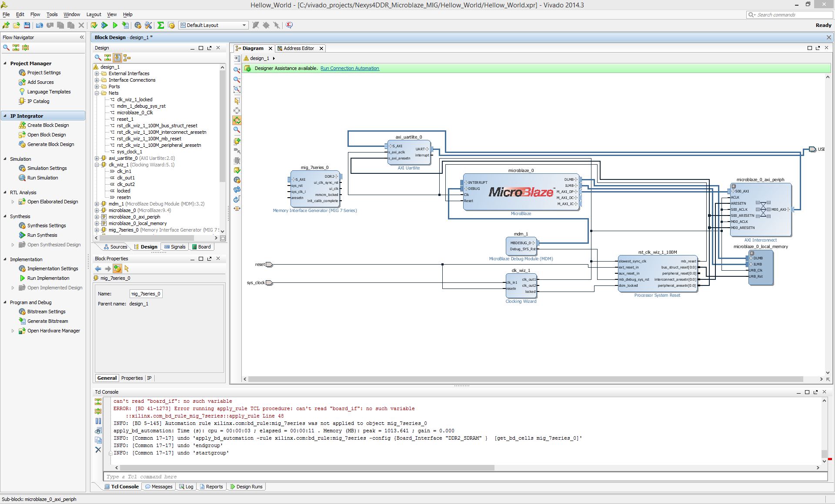Click the Generate Bitstream toolbar icon

click(x=126, y=25)
